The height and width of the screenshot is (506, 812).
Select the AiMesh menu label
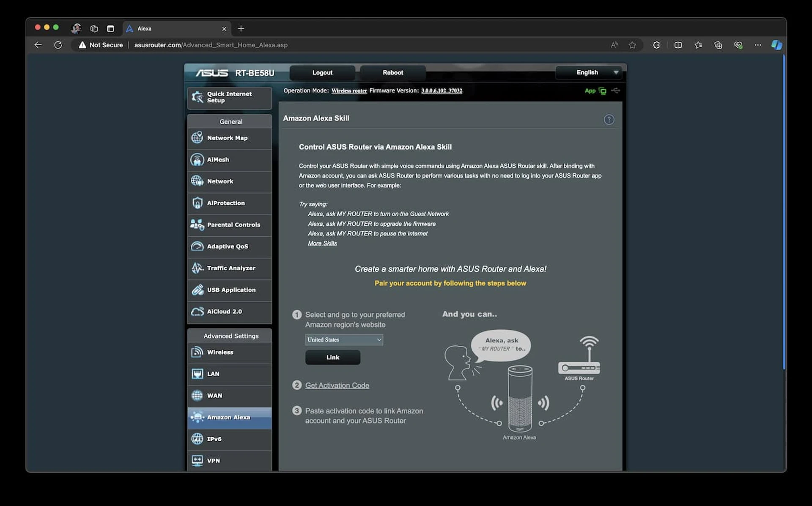tap(218, 159)
